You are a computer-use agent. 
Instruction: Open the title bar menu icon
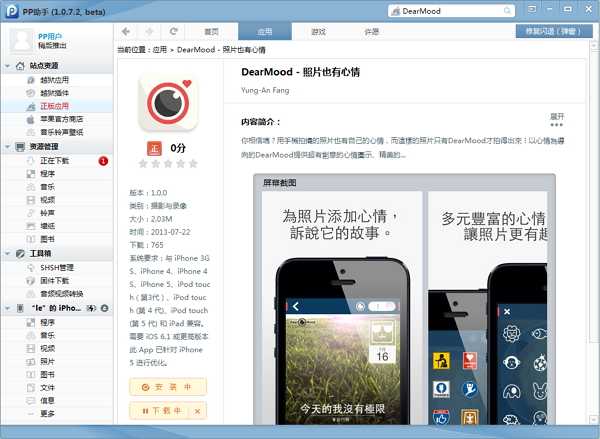(x=532, y=9)
